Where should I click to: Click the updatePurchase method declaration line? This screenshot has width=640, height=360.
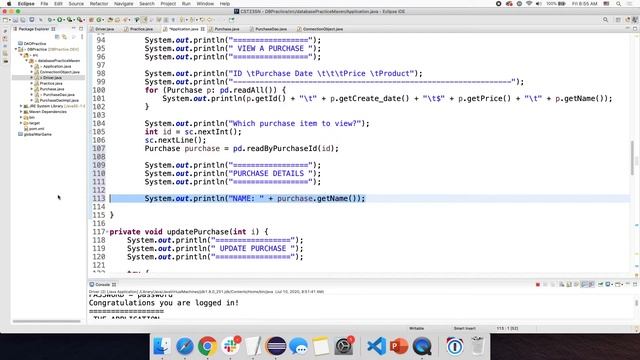point(189,232)
